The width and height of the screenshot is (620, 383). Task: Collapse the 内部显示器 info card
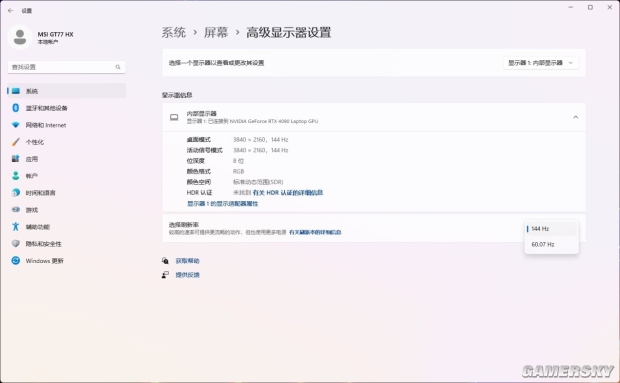pyautogui.click(x=576, y=117)
